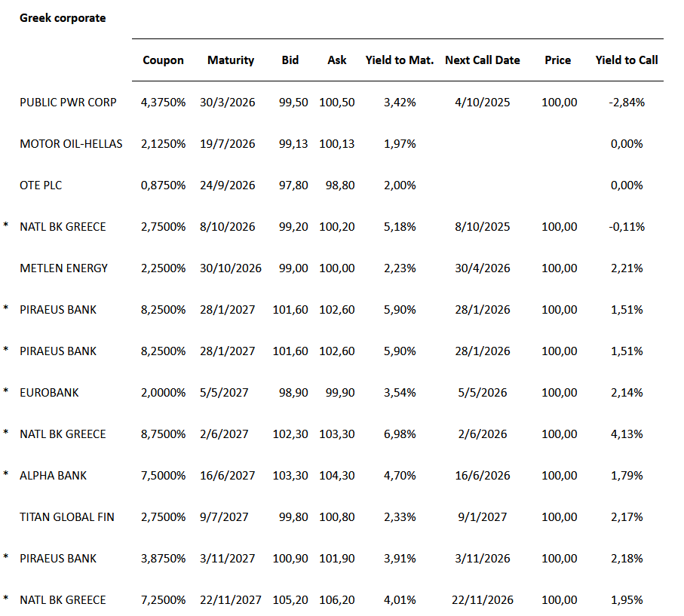Click the -2,84% yield to call value
Image resolution: width=684 pixels, height=616 pixels.
(627, 103)
